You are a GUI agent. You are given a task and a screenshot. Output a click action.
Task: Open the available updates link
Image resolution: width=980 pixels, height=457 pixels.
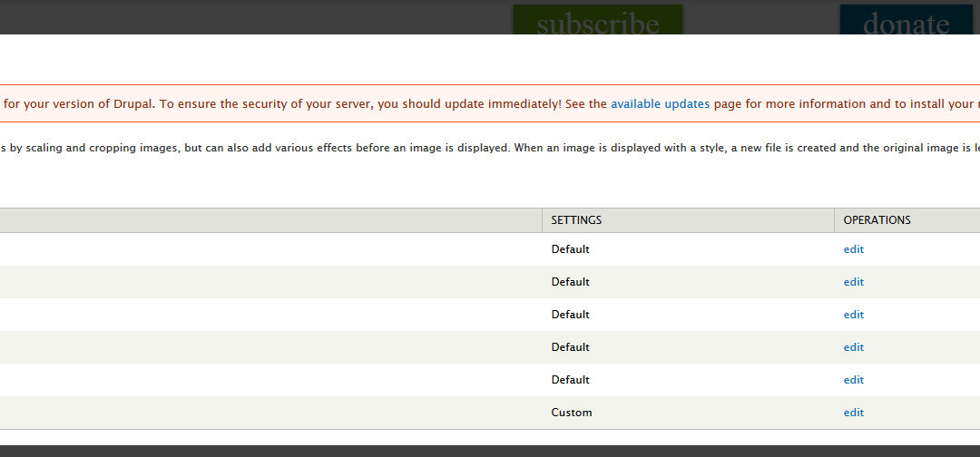pyautogui.click(x=660, y=104)
